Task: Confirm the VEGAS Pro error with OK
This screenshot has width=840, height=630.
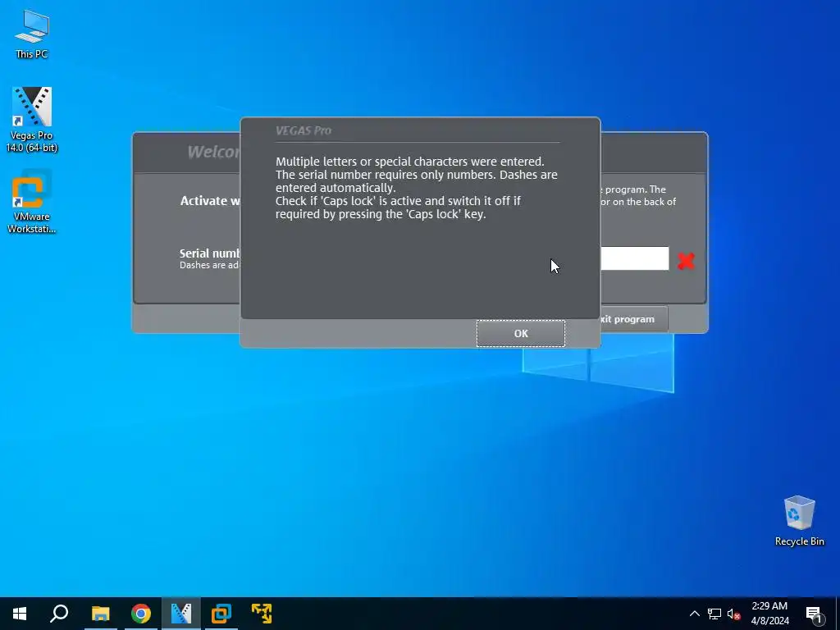Action: (521, 333)
